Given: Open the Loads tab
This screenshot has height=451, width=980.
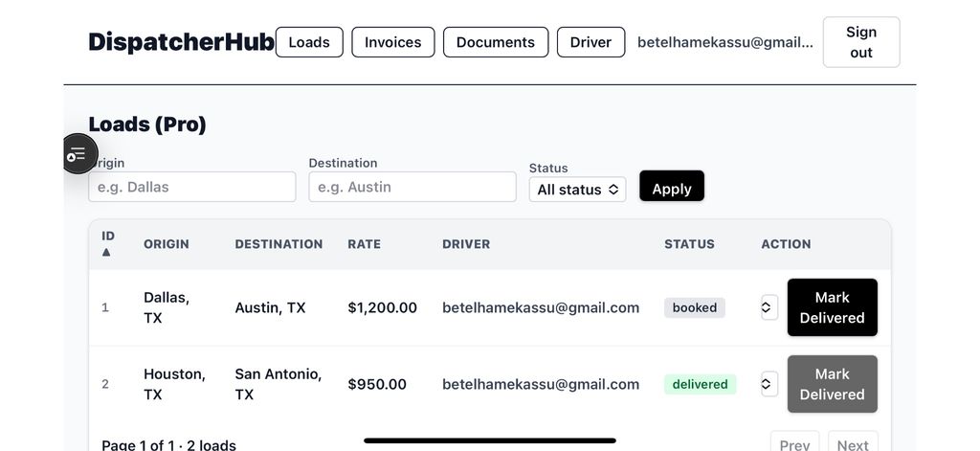Looking at the screenshot, I should [309, 42].
